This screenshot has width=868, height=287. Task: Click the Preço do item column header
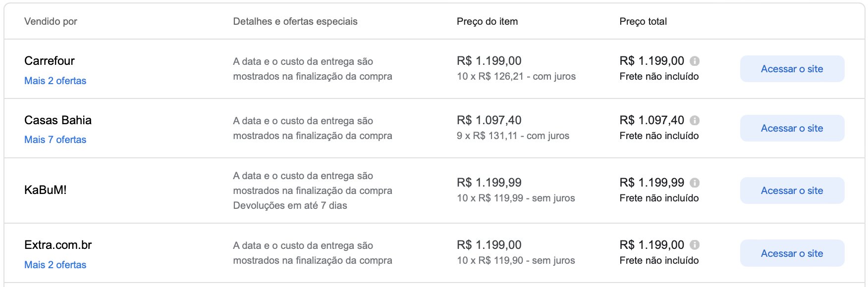coord(487,21)
